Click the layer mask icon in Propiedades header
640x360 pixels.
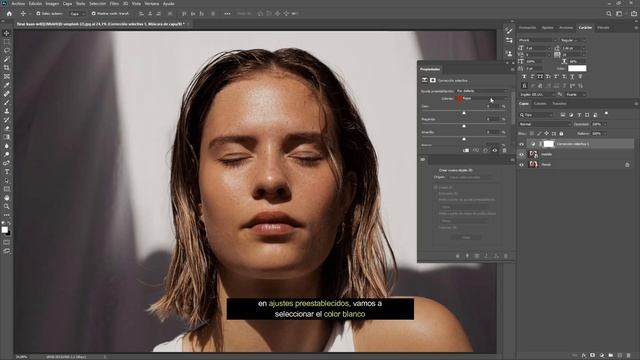pyautogui.click(x=433, y=80)
